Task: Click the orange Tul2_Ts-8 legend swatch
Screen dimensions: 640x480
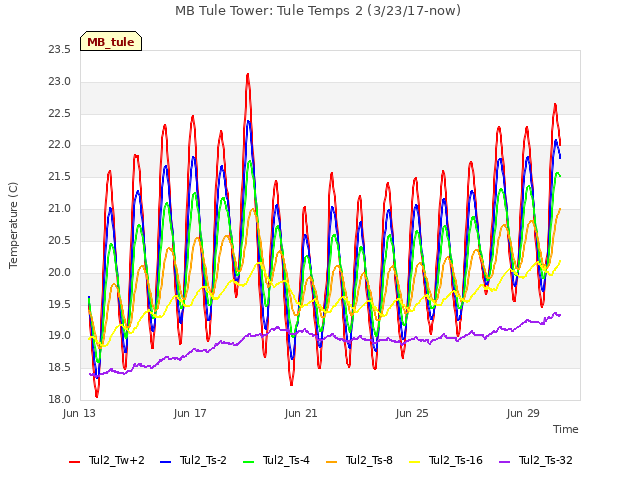Action: (331, 462)
